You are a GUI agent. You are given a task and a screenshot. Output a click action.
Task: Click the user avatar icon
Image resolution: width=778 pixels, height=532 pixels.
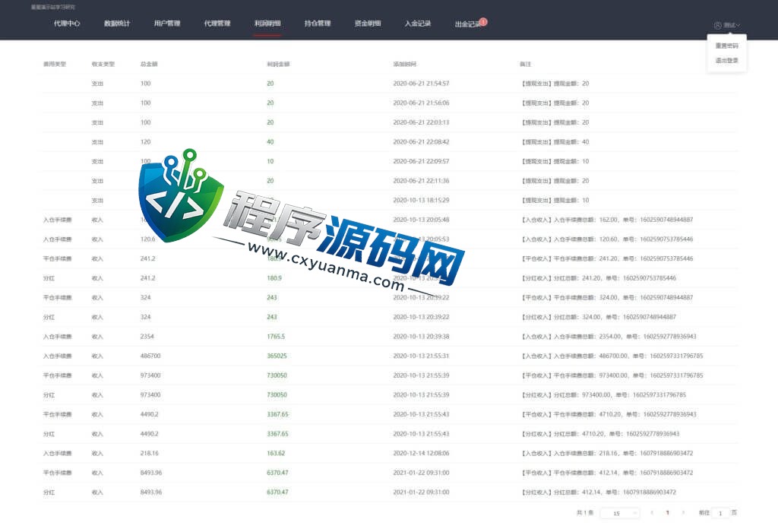pos(717,25)
